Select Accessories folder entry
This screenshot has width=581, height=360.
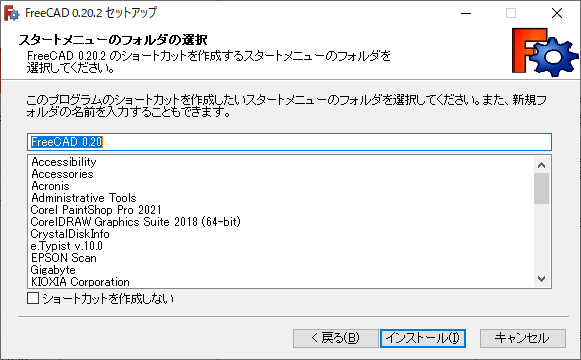[62, 174]
